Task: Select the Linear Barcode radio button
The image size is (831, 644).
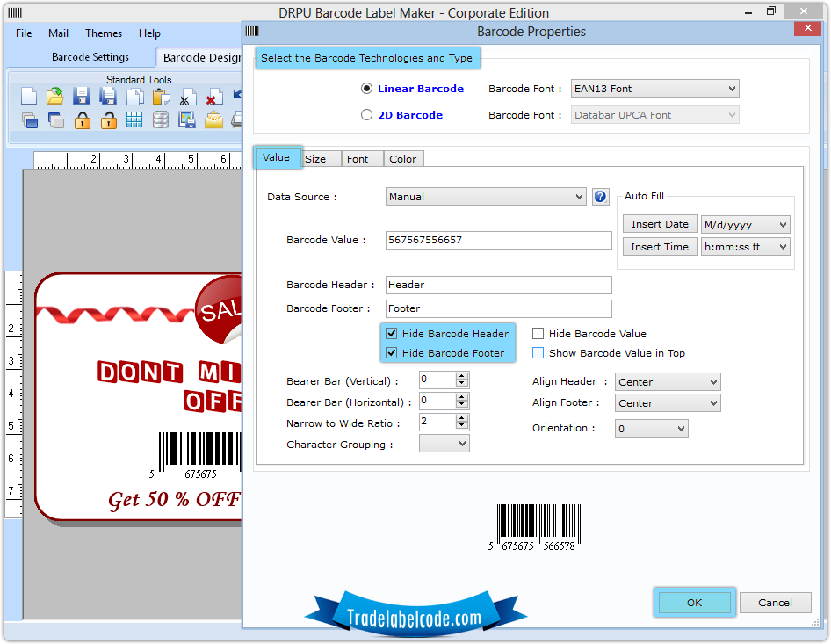Action: click(x=366, y=89)
